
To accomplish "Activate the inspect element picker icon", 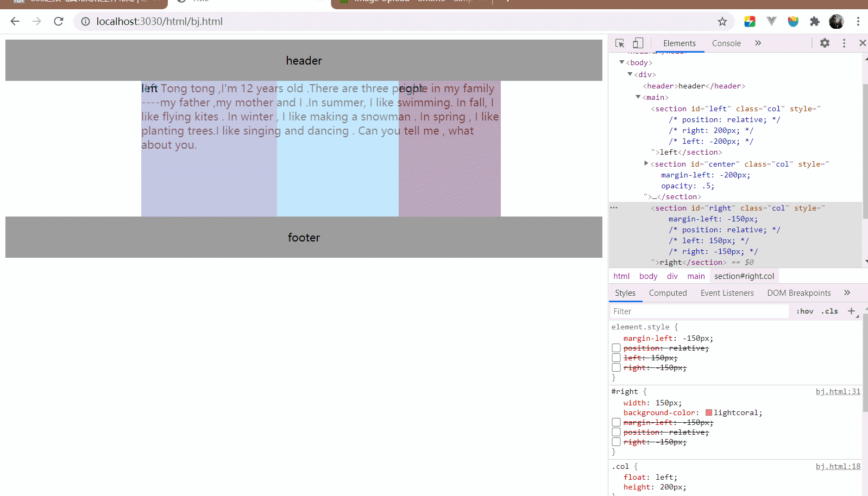I will click(x=620, y=43).
